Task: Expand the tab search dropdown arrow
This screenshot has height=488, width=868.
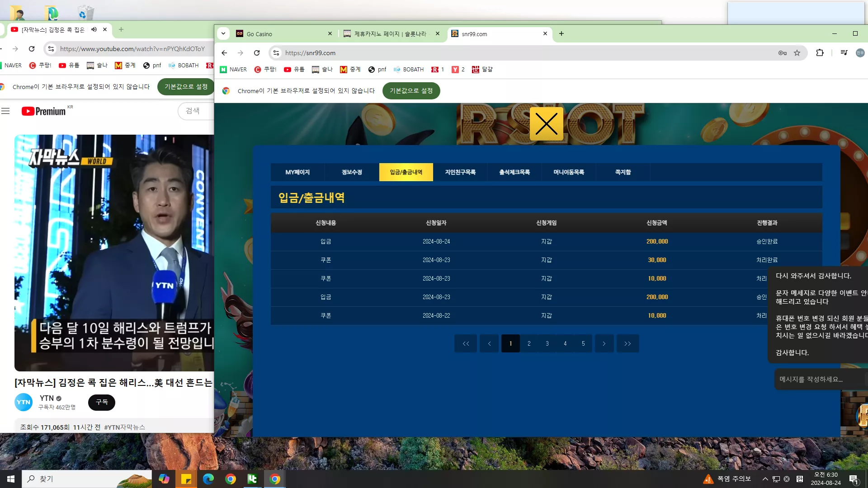Action: (x=223, y=33)
